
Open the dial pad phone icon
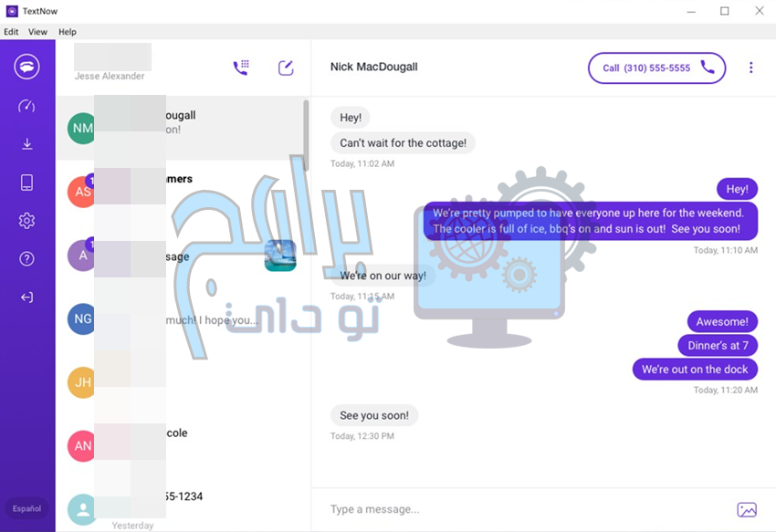pyautogui.click(x=241, y=68)
